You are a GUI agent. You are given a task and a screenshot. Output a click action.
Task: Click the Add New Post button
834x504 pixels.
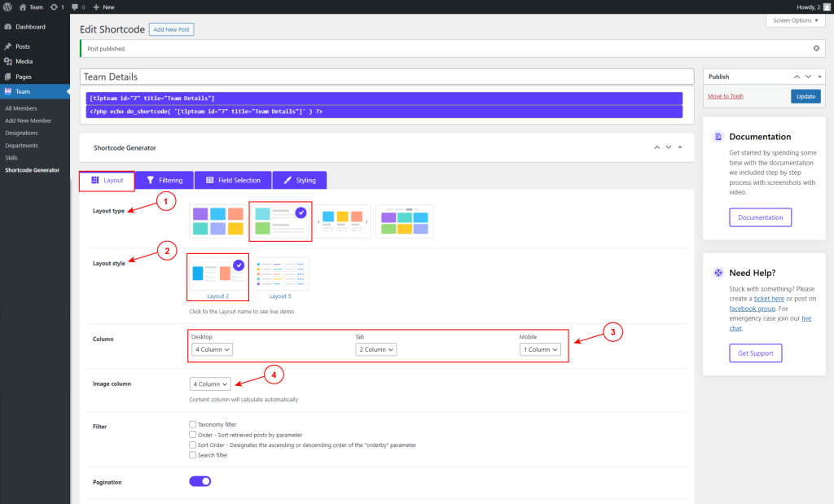[171, 29]
